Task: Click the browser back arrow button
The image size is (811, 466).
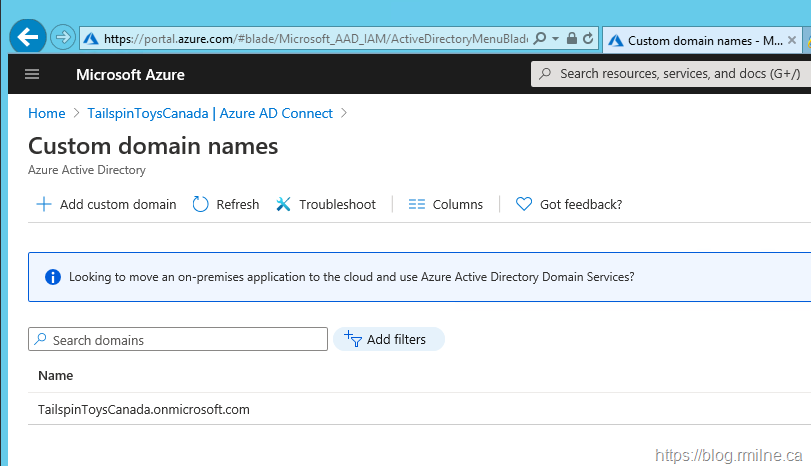Action: 27,38
